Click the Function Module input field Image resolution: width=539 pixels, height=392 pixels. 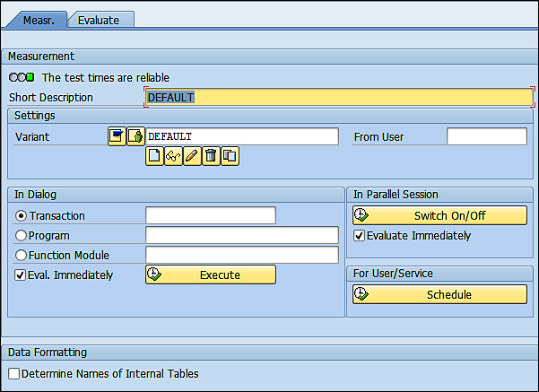tap(242, 255)
